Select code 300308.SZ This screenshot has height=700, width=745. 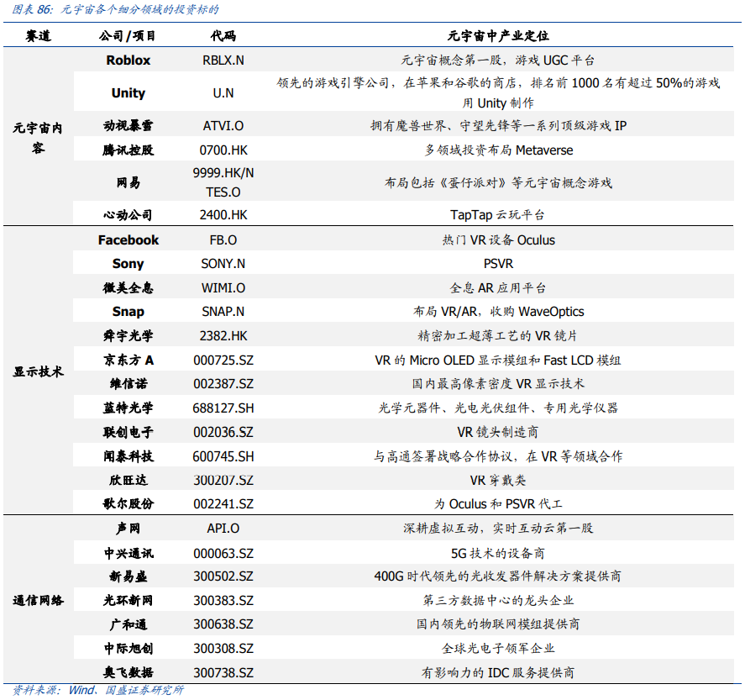point(223,649)
